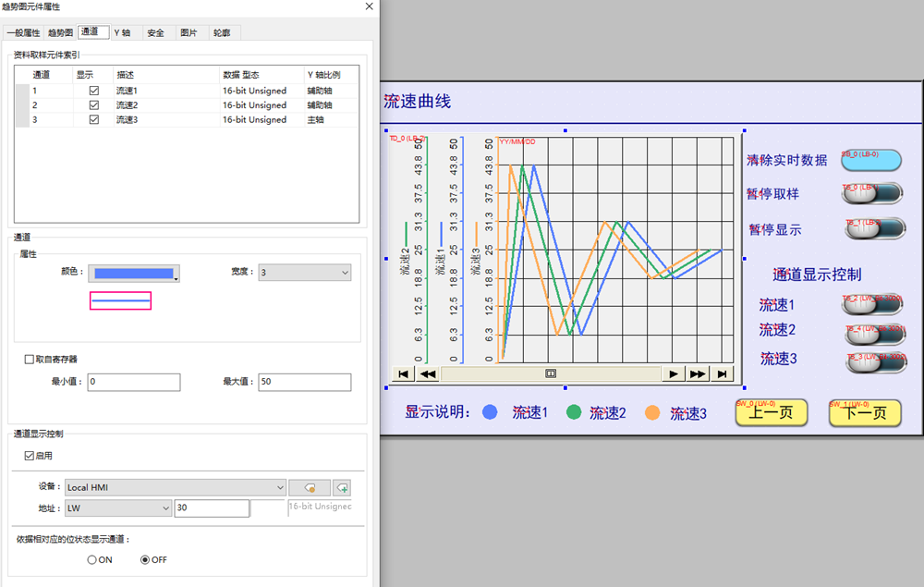Viewport: 924px width, 587px height.
Task: Click the add new tag icon
Action: tap(342, 487)
